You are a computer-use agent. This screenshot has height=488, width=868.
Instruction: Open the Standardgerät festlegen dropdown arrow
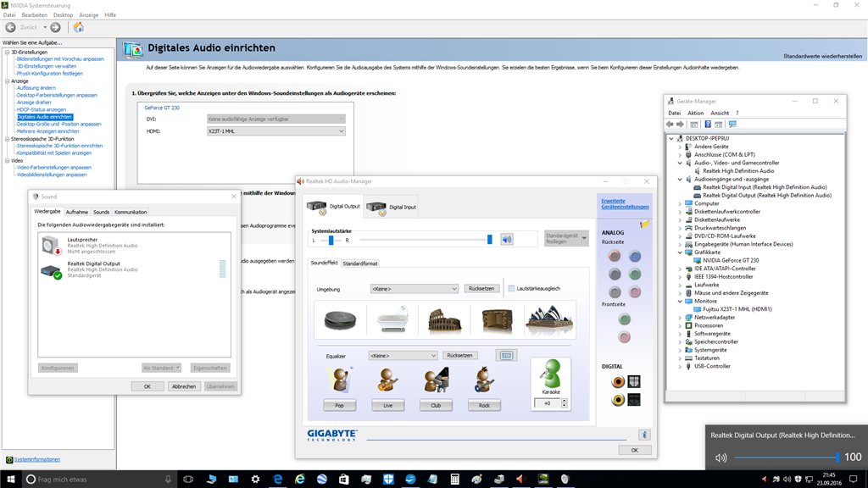(x=584, y=238)
